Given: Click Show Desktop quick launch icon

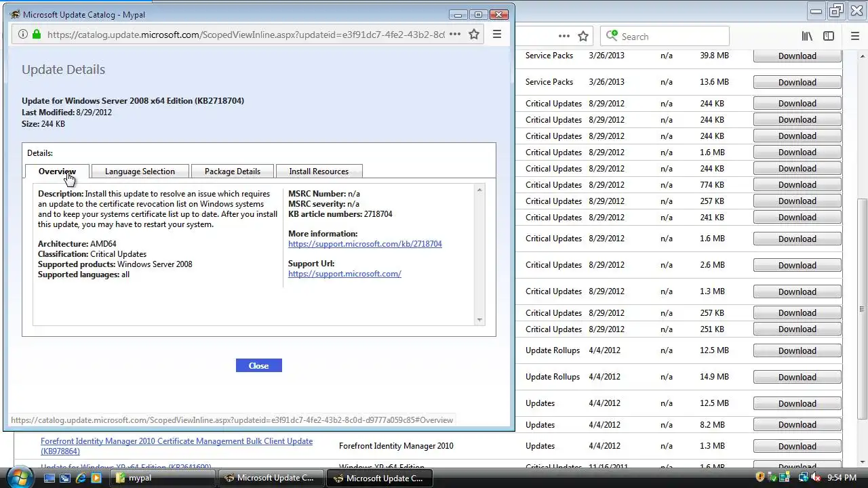Looking at the screenshot, I should point(50,478).
